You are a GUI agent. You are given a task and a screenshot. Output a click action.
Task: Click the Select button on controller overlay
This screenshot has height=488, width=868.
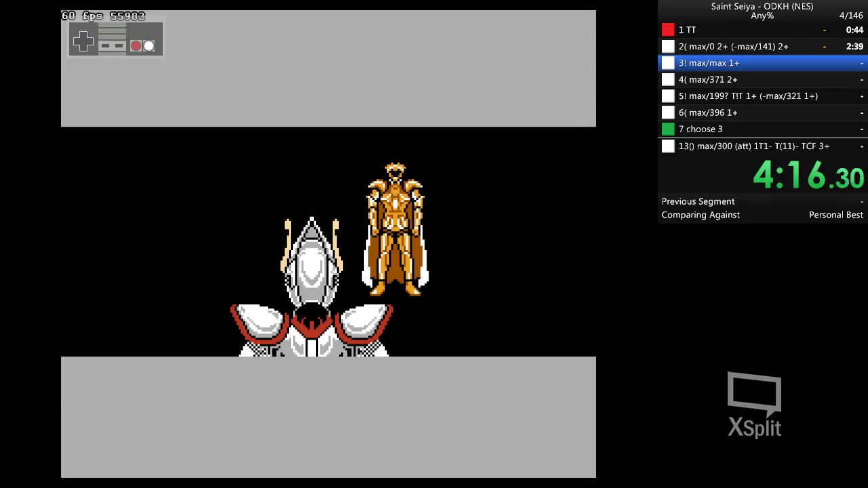105,46
